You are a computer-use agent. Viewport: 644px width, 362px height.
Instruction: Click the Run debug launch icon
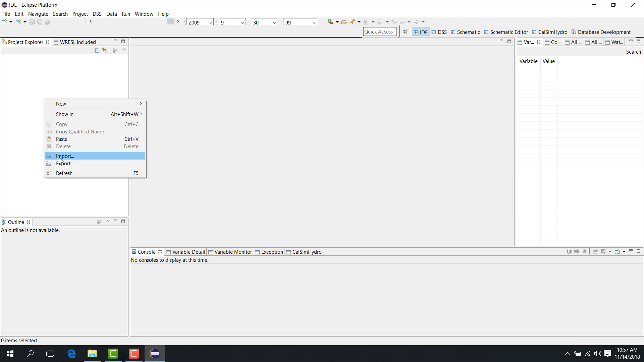(330, 22)
